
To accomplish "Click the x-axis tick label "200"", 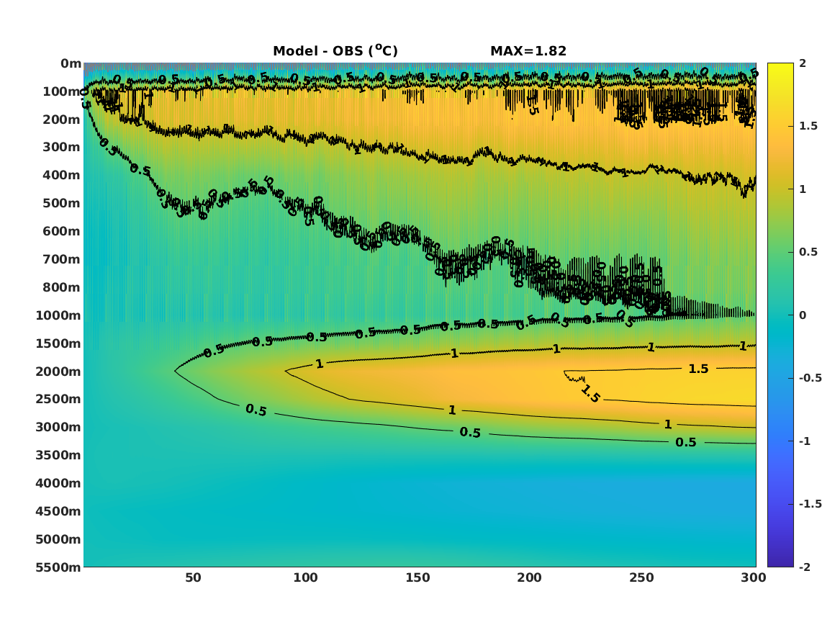I will point(529,577).
